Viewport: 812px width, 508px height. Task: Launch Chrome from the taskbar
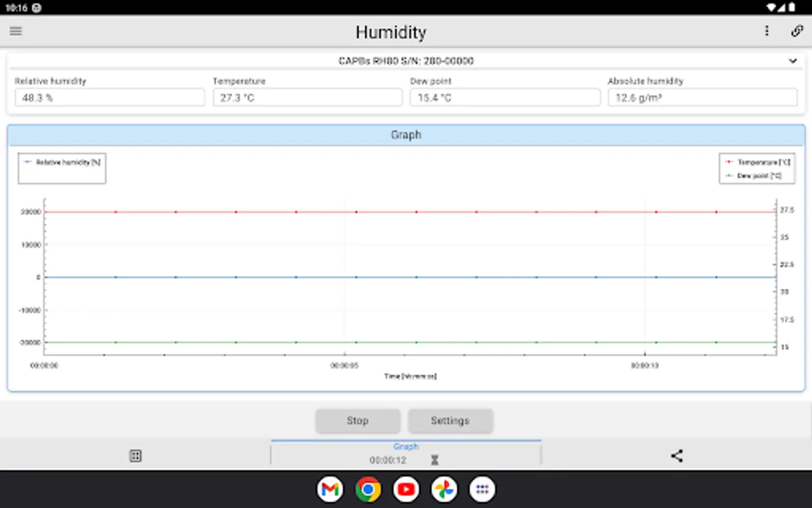click(368, 489)
